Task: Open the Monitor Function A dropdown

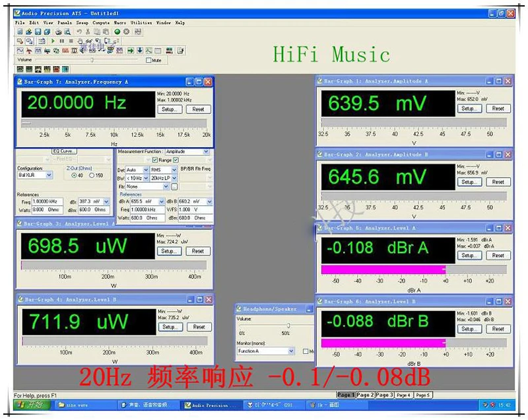Action: [x=291, y=351]
